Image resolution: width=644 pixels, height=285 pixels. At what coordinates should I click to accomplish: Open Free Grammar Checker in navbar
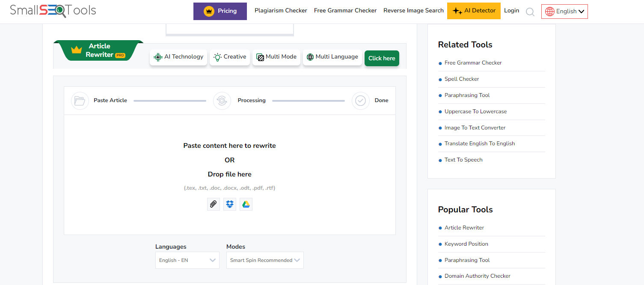pyautogui.click(x=345, y=11)
